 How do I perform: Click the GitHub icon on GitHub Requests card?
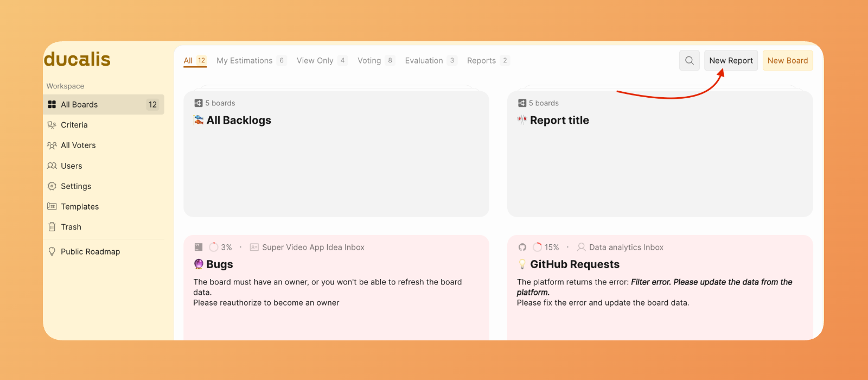point(522,248)
